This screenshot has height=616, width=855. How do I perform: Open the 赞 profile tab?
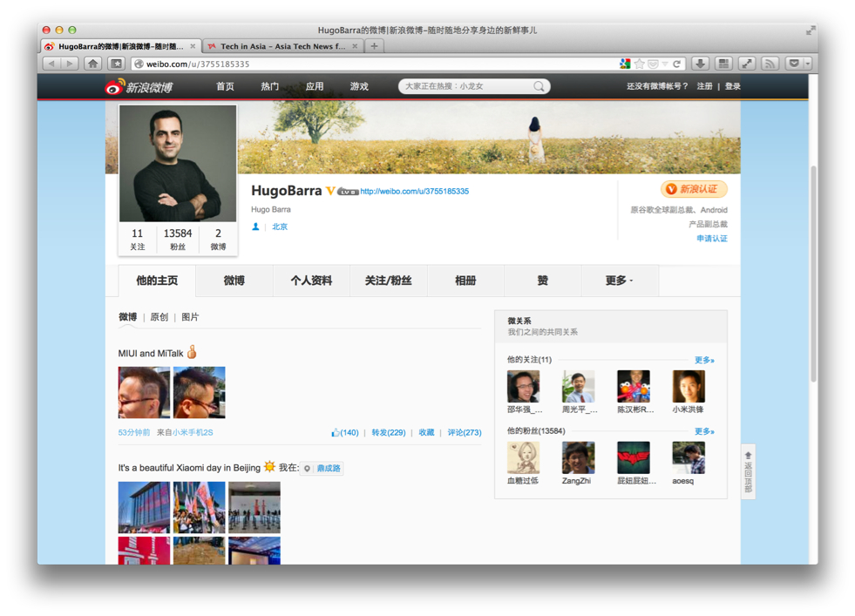point(543,281)
